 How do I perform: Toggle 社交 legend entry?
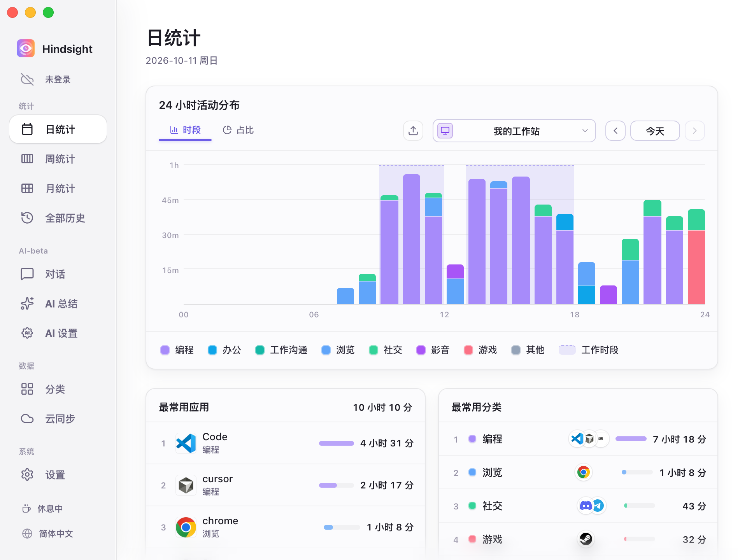pos(386,350)
